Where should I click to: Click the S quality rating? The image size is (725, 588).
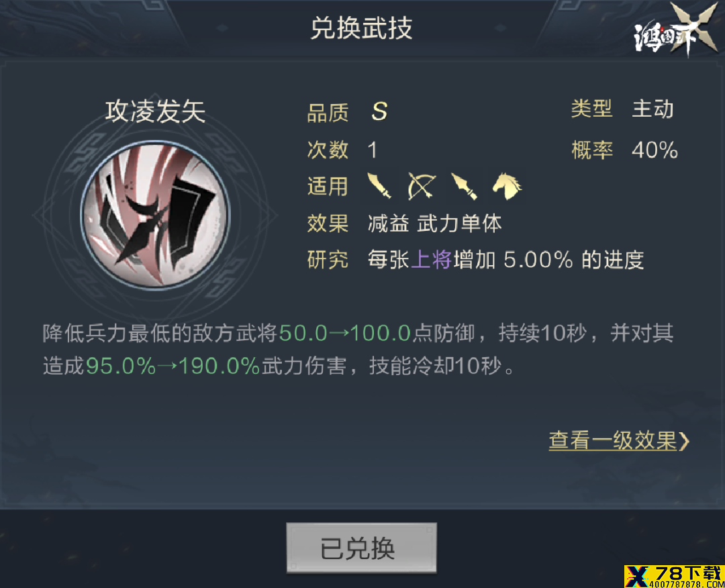pos(379,111)
